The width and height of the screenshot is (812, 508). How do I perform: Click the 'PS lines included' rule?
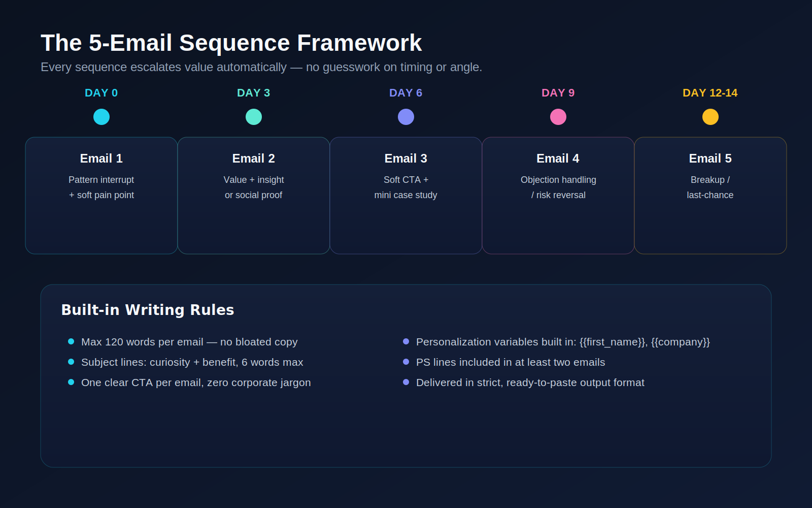click(x=511, y=362)
